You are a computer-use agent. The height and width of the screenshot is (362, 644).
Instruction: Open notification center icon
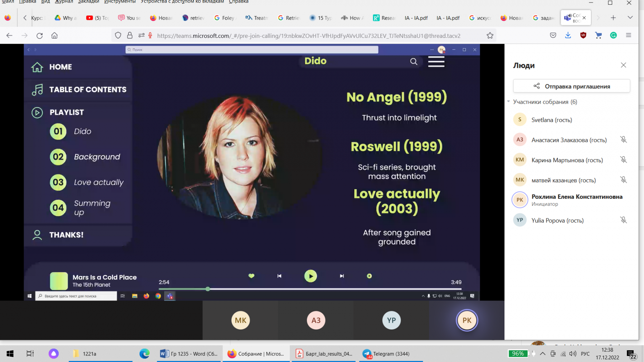point(631,354)
